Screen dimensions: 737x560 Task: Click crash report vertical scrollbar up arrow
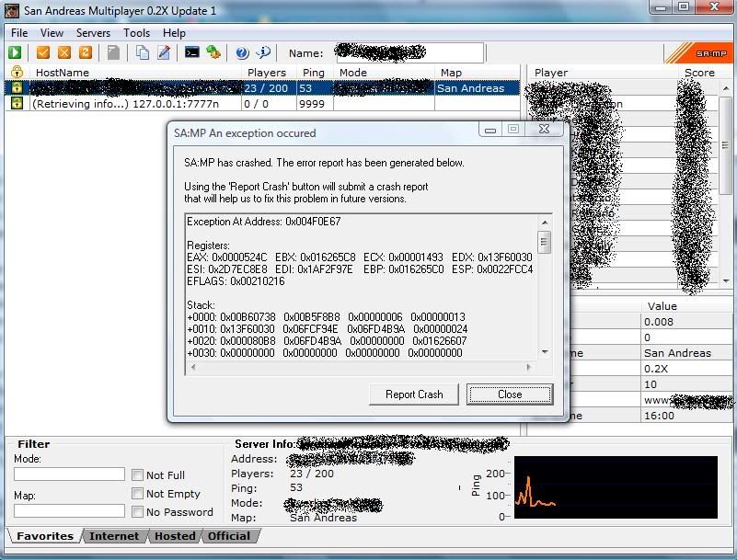[x=545, y=223]
